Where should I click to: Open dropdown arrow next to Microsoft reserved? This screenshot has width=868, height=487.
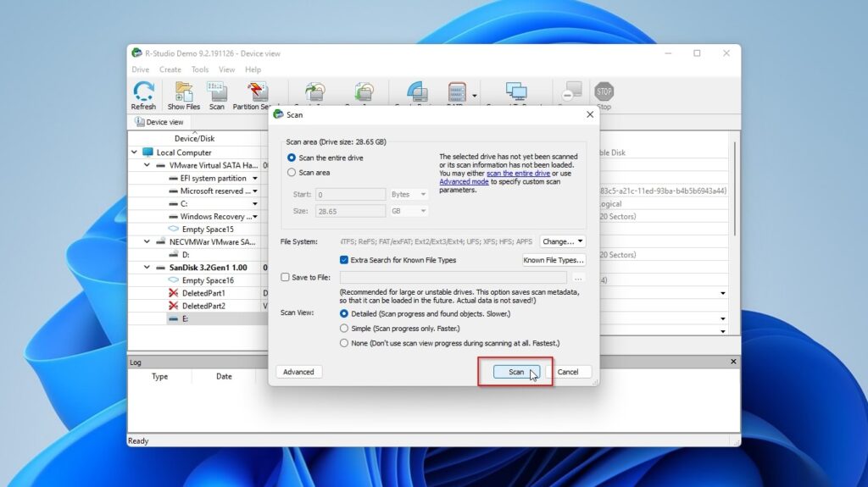255,191
